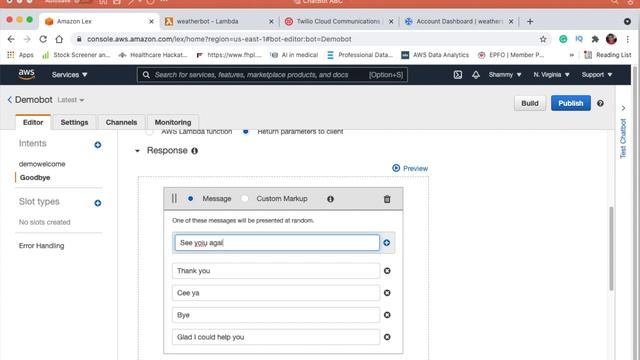Click the AWS search services field
Image resolution: width=640 pixels, height=360 pixels.
272,75
